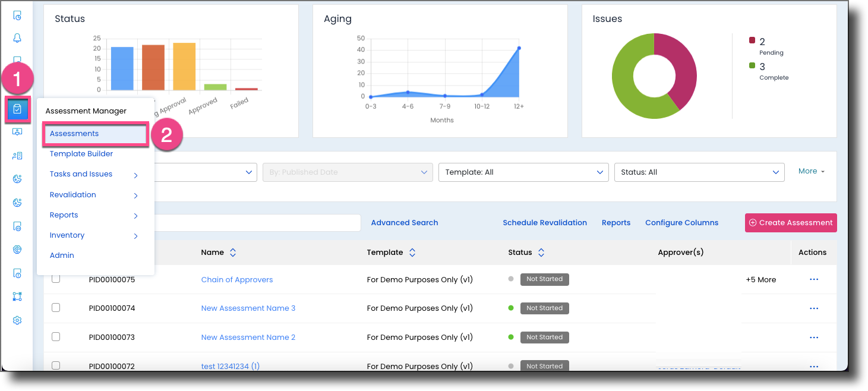Check the checkbox for row PID00100075

(56, 279)
